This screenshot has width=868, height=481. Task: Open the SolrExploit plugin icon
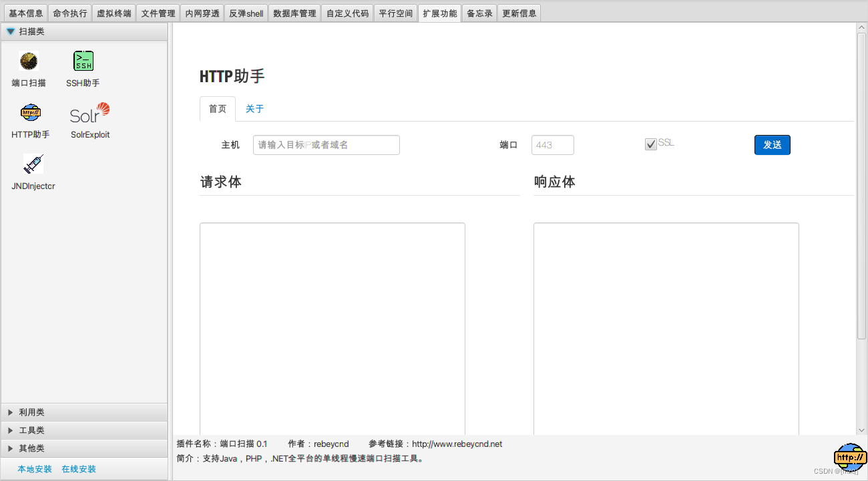coord(90,113)
